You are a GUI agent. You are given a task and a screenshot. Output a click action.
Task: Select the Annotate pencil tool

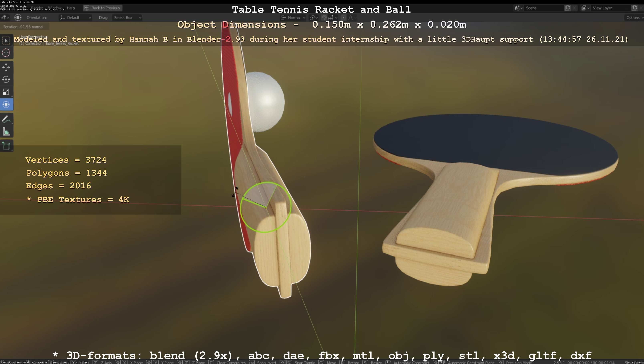point(6,119)
